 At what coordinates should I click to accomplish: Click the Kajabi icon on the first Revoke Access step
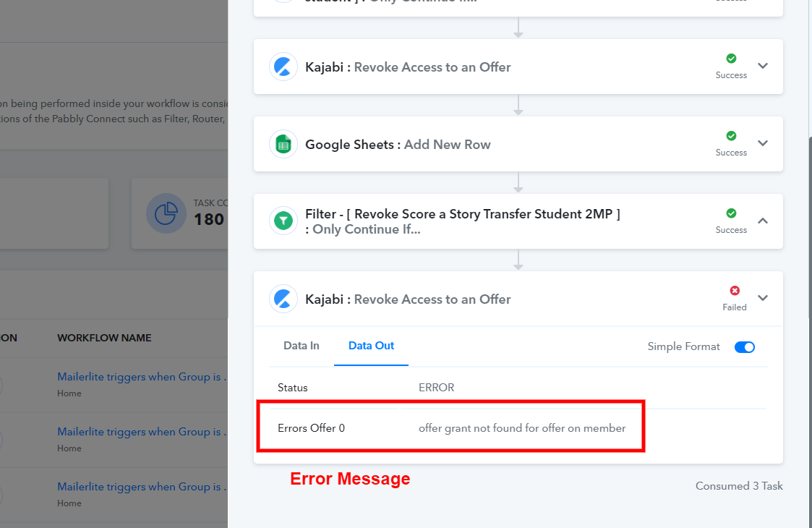point(283,67)
